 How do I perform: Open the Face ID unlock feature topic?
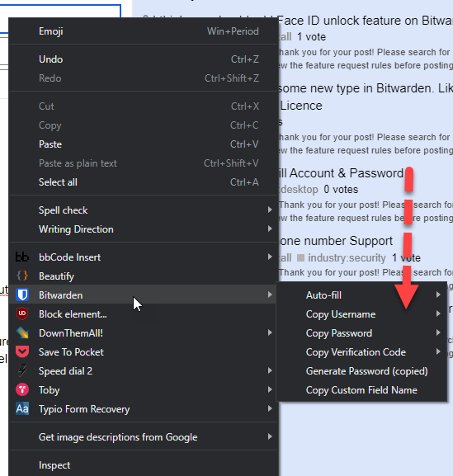coord(366,21)
